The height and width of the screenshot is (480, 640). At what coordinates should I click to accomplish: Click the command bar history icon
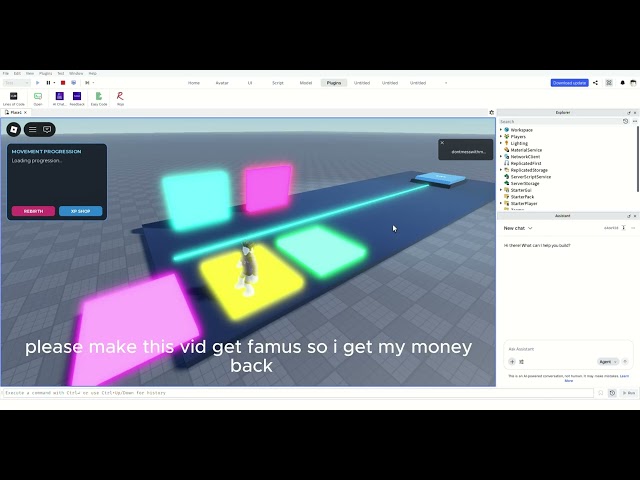(x=612, y=393)
